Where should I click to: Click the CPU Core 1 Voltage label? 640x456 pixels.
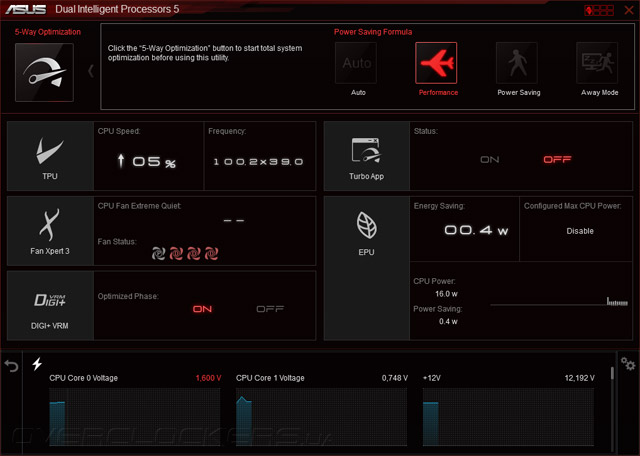[270, 378]
